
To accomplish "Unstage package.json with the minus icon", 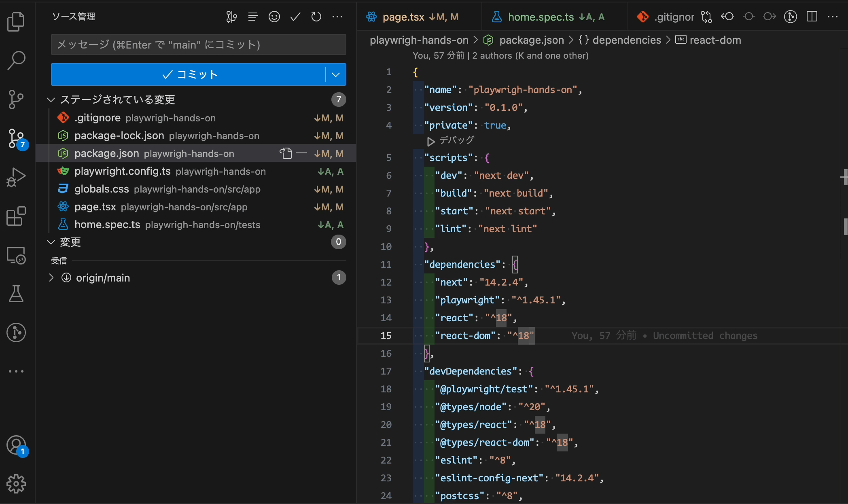I will point(301,153).
